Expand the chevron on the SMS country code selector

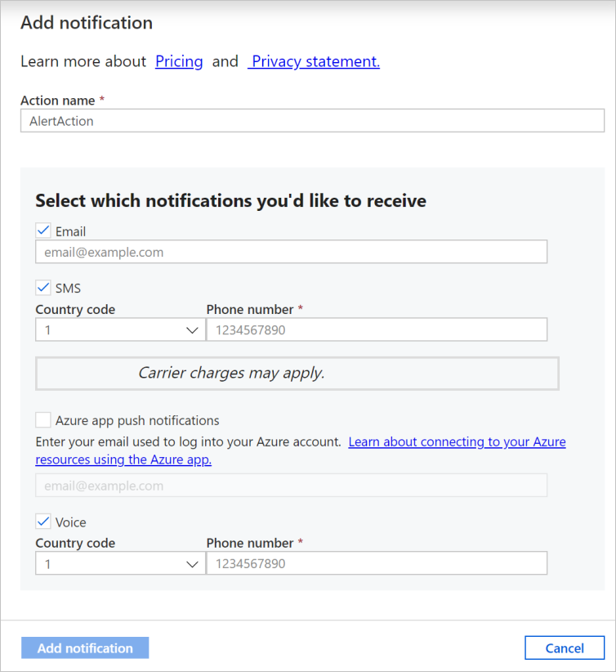pyautogui.click(x=193, y=329)
